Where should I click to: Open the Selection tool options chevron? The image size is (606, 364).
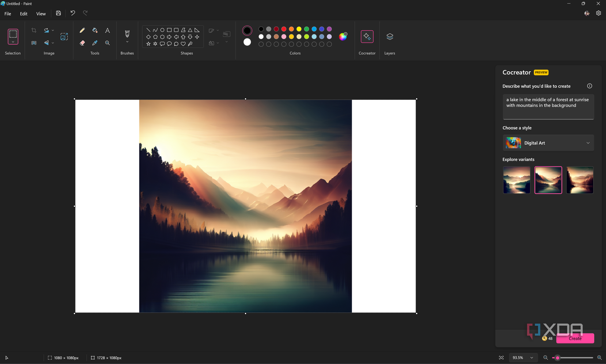13,42
